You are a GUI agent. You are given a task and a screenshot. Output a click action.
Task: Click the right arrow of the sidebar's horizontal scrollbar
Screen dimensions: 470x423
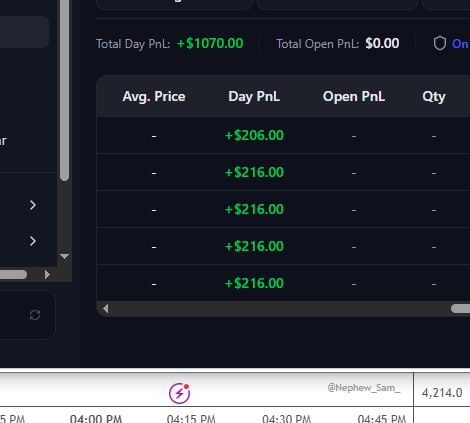[x=47, y=274]
